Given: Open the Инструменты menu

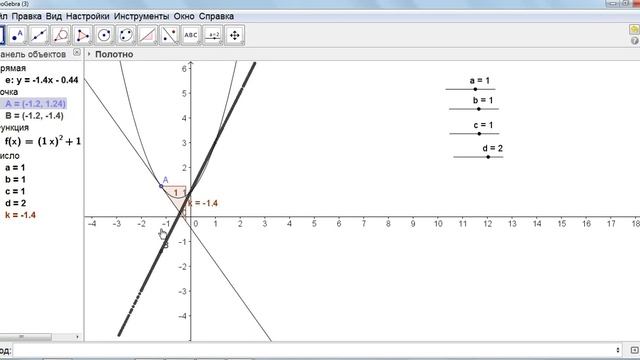Looking at the screenshot, I should coord(141,16).
